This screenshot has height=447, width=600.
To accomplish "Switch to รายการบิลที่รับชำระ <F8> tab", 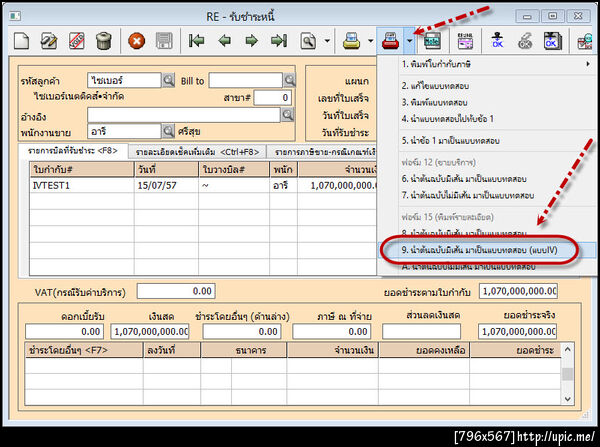I will (73, 151).
